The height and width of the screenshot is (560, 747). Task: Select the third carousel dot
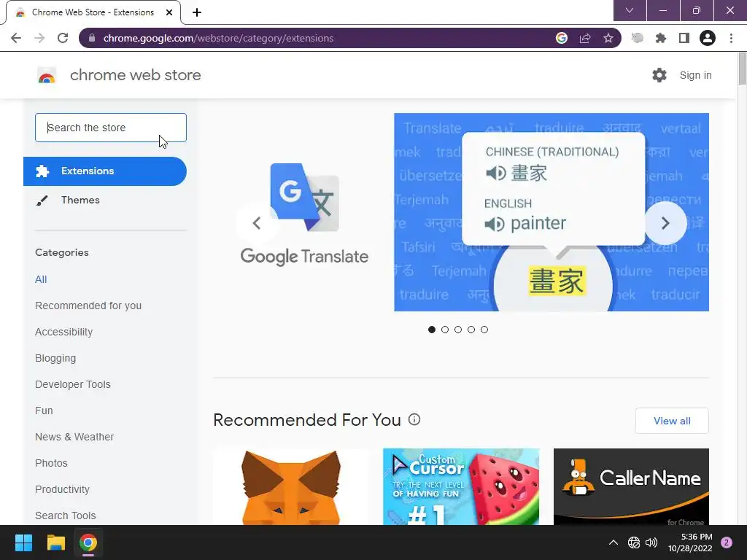tap(458, 330)
